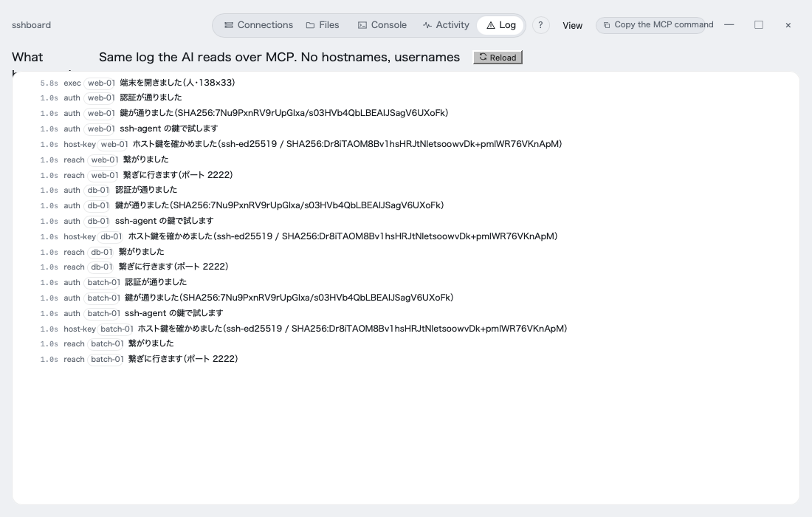Click the db-01 chip beside 認証が通りました
Screen dimensions: 812x517
pyautogui.click(x=98, y=190)
